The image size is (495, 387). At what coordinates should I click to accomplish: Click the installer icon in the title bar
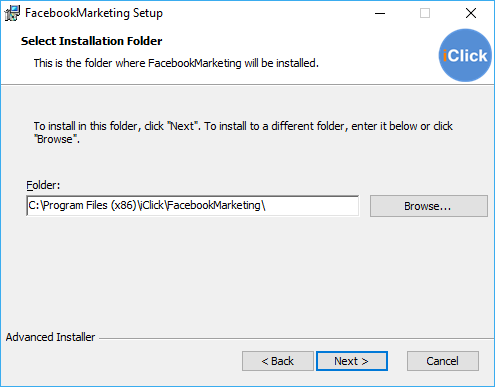click(x=12, y=13)
